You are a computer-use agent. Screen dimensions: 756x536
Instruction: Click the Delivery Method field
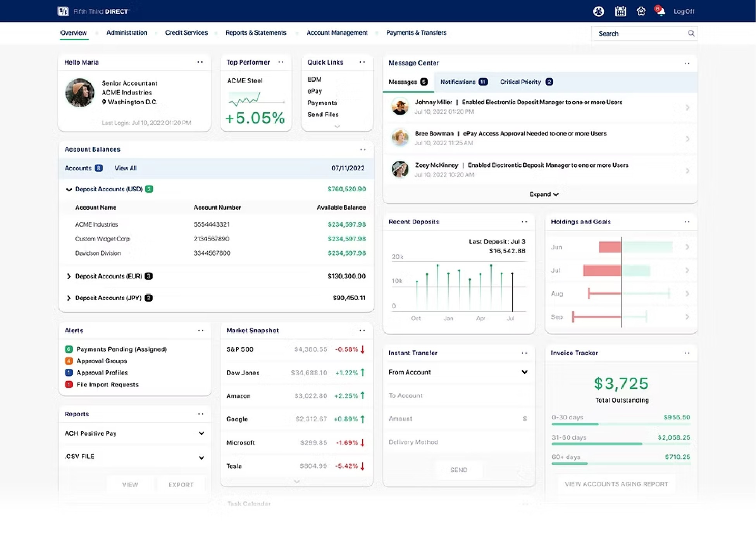point(458,442)
